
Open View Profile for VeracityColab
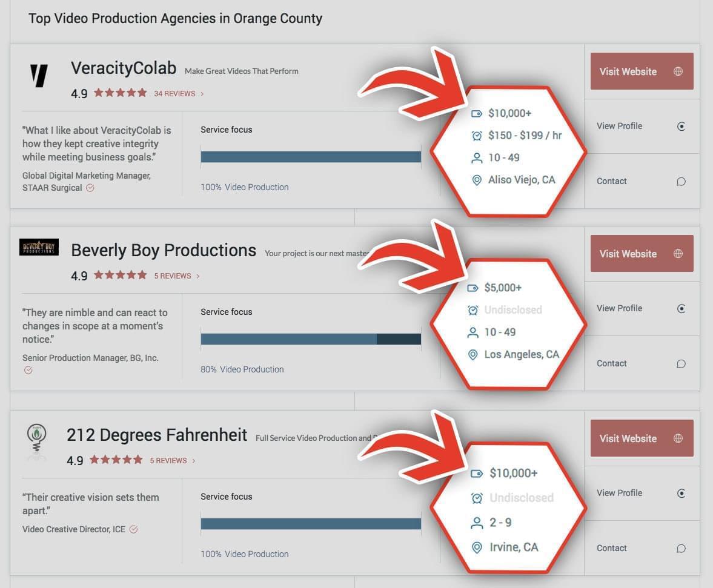point(642,127)
